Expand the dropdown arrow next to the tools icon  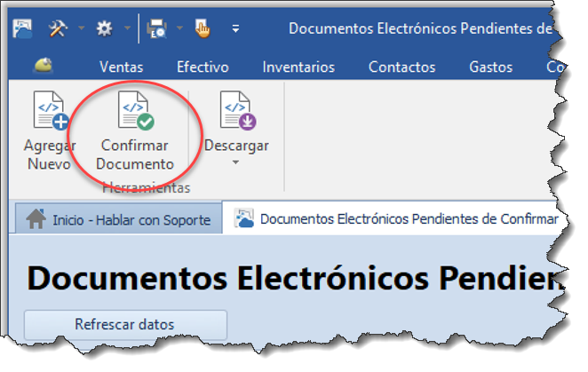[x=82, y=28]
